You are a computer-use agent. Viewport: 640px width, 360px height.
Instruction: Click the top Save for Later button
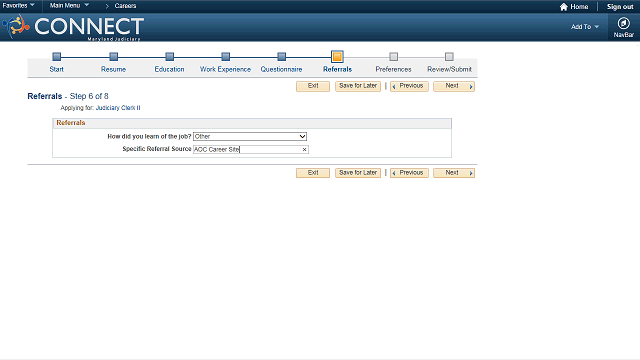(x=358, y=86)
